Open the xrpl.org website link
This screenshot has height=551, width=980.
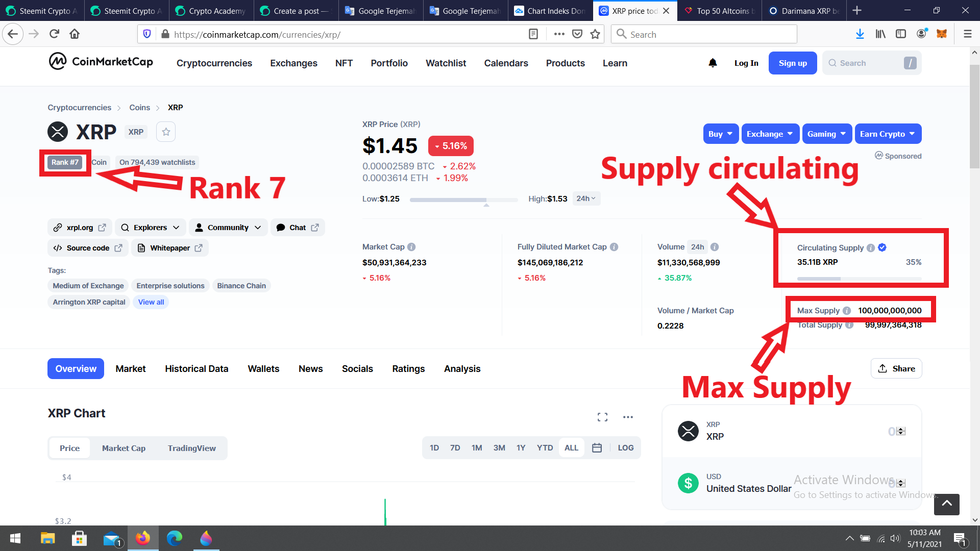click(80, 228)
